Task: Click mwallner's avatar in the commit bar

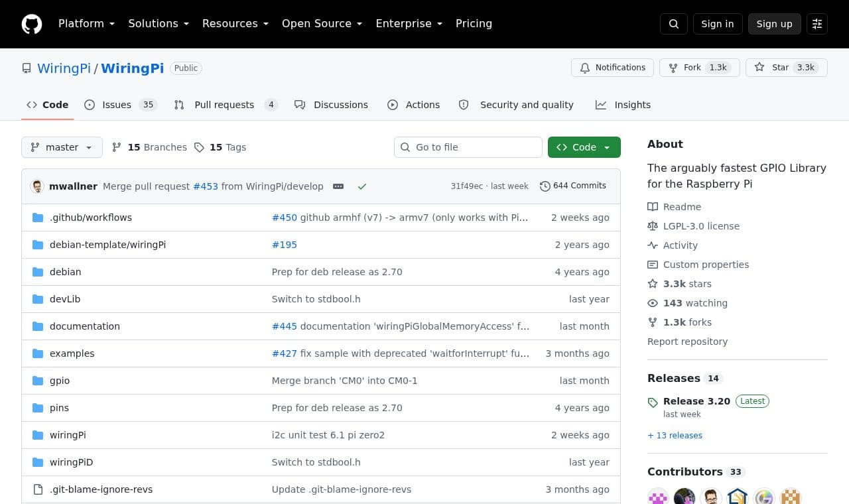Action: [x=37, y=186]
